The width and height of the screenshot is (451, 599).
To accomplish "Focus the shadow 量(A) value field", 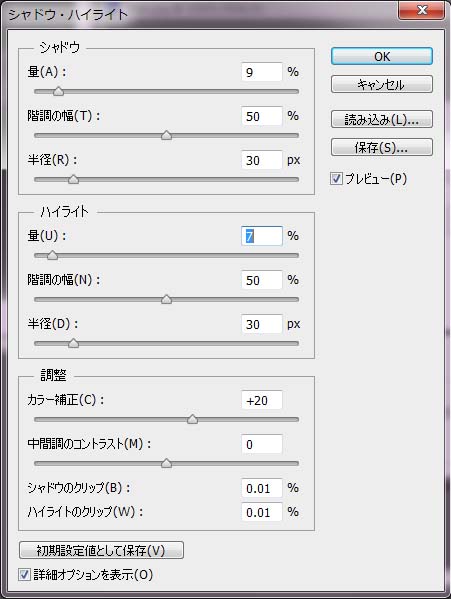I will [x=262, y=72].
